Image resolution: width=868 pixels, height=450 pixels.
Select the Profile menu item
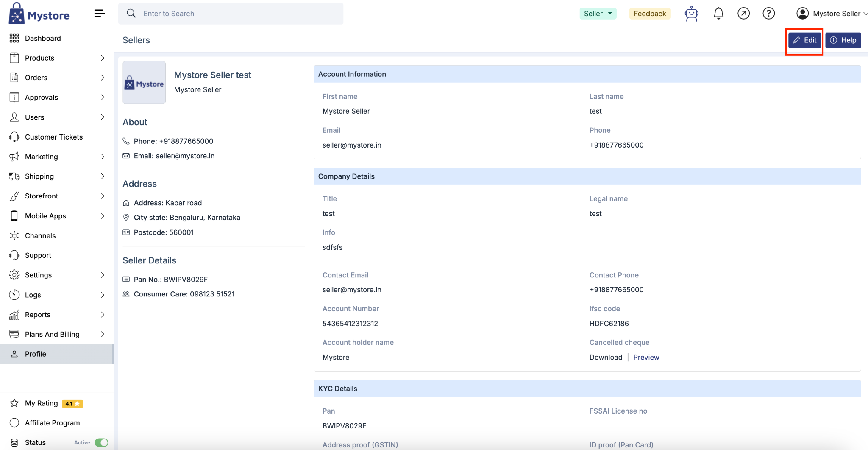57,354
